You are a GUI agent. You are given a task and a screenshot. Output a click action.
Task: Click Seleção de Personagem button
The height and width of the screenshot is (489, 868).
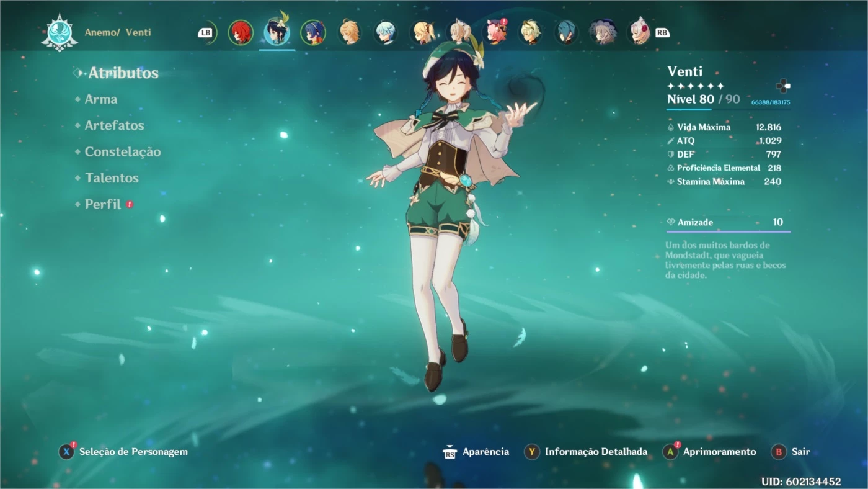tap(123, 452)
